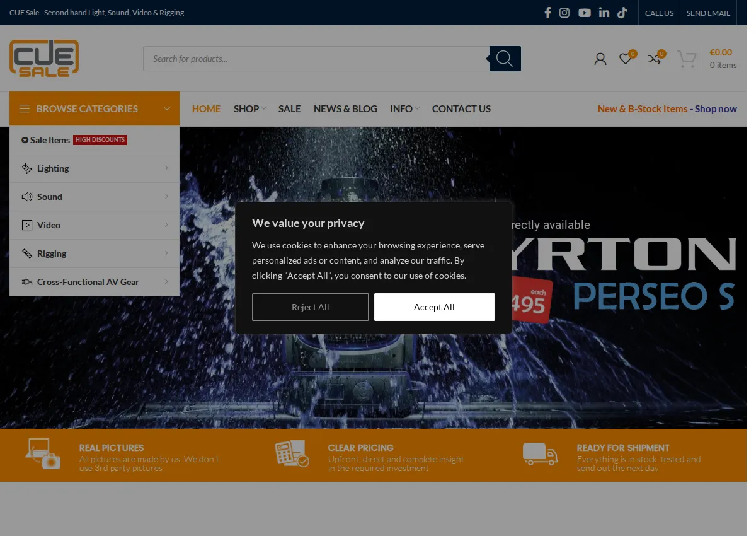This screenshot has height=536, width=756.
Task: Click the €0,00 cart total
Action: point(721,52)
